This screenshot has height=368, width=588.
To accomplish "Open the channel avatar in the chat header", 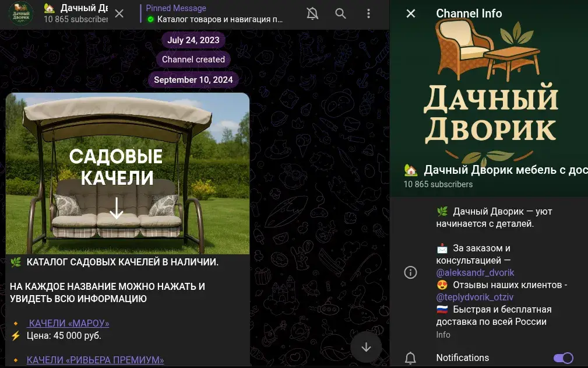I will tap(21, 13).
